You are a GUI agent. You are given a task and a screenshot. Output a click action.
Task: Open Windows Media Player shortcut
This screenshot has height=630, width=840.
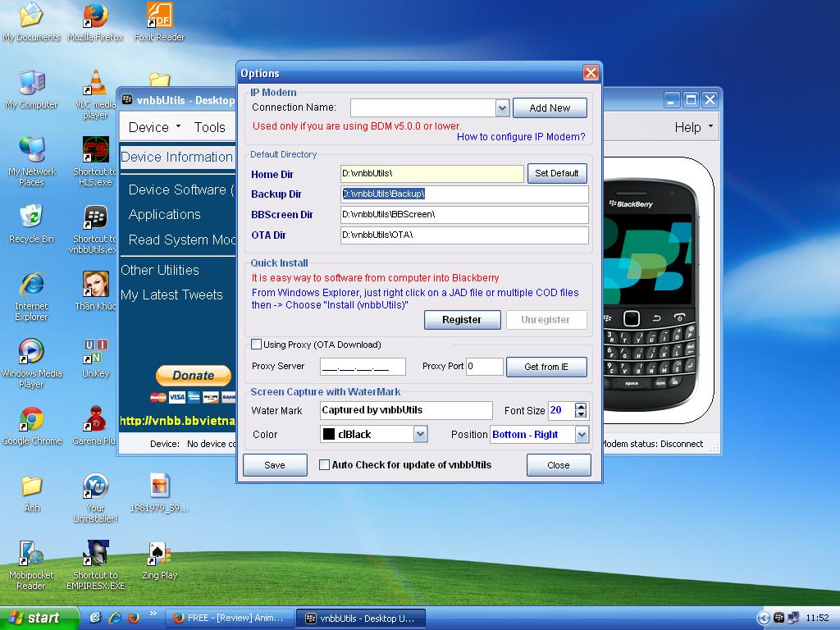31,352
